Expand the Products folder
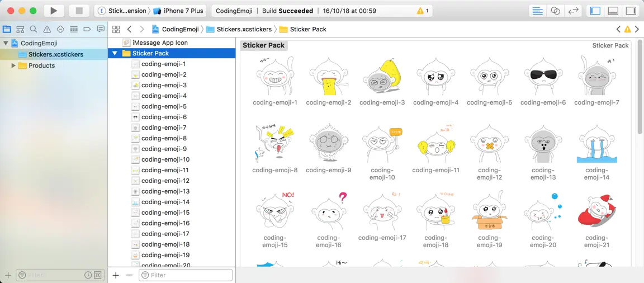The image size is (644, 283). point(13,65)
